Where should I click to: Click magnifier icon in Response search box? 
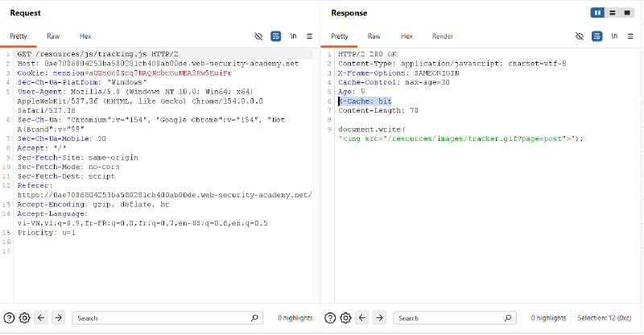pyautogui.click(x=508, y=318)
